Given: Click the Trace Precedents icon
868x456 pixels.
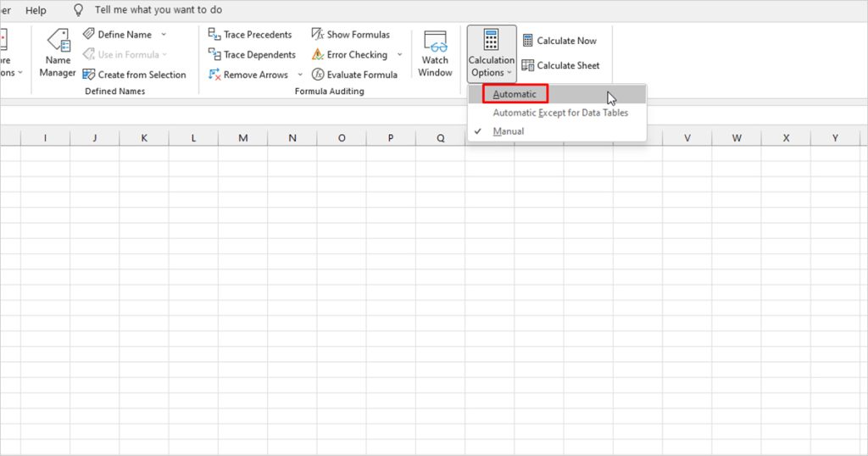Looking at the screenshot, I should click(214, 34).
